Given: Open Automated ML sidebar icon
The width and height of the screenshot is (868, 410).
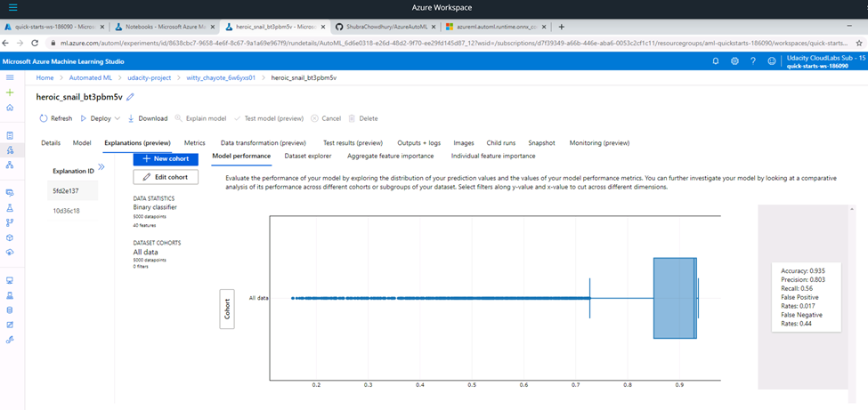Looking at the screenshot, I should click(x=10, y=150).
